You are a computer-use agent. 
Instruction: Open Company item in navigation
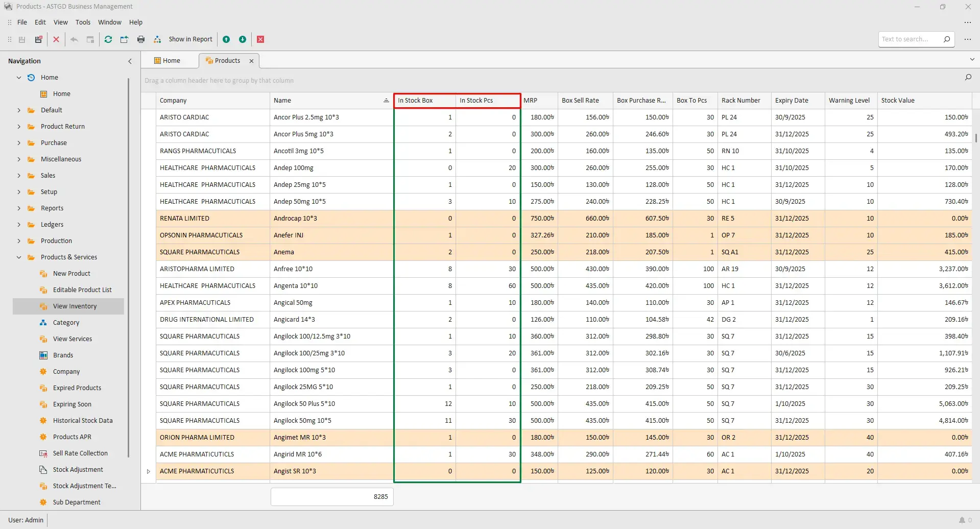66,372
